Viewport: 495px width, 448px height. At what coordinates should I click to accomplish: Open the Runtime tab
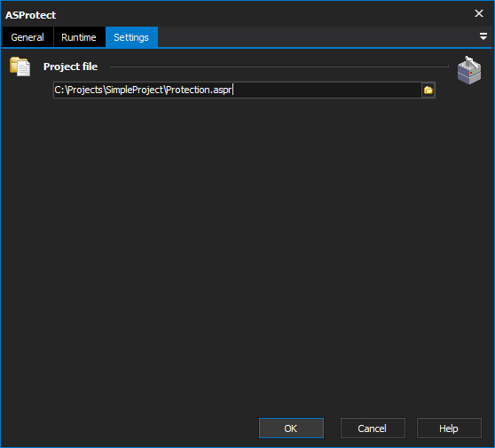[79, 37]
